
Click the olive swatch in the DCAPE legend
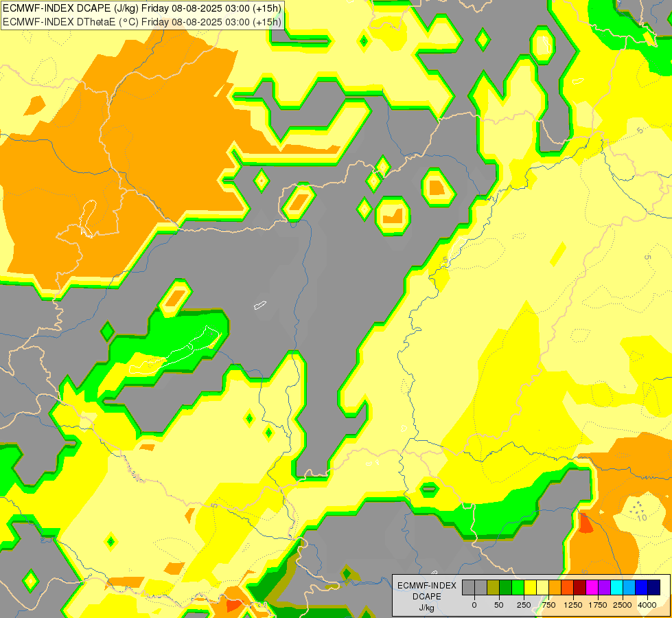[493, 588]
